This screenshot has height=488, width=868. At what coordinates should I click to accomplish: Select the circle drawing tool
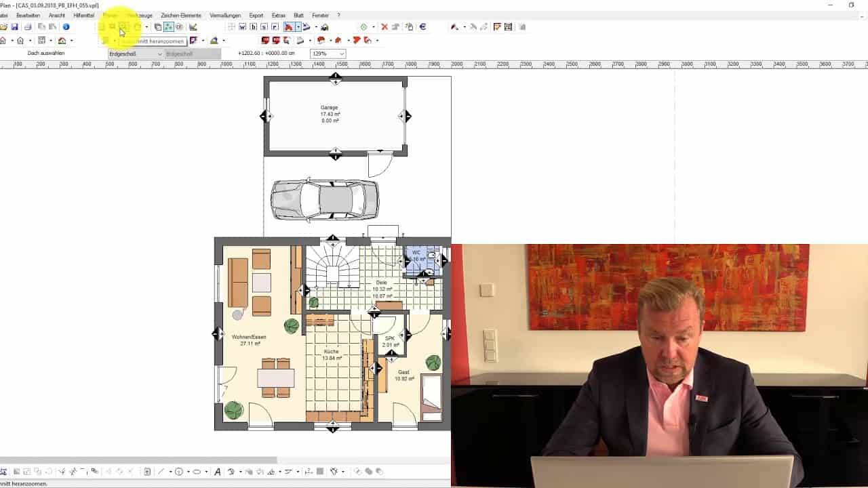click(179, 472)
